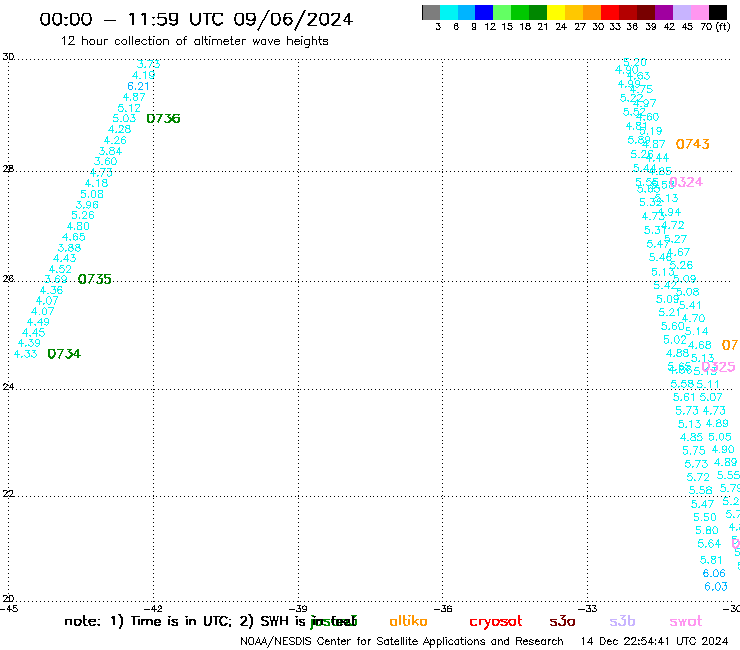The image size is (740, 650).
Task: Click the orange altika time label 0743
Action: (692, 144)
